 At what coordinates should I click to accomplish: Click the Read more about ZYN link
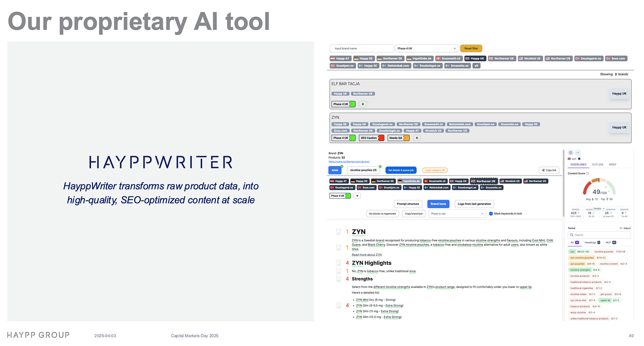point(367,255)
